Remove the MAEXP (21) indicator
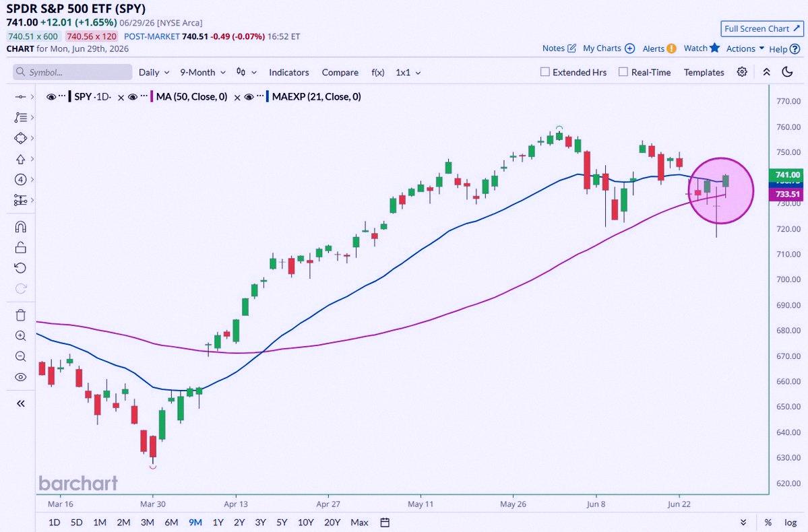Screen dimensions: 808x532 237,98
